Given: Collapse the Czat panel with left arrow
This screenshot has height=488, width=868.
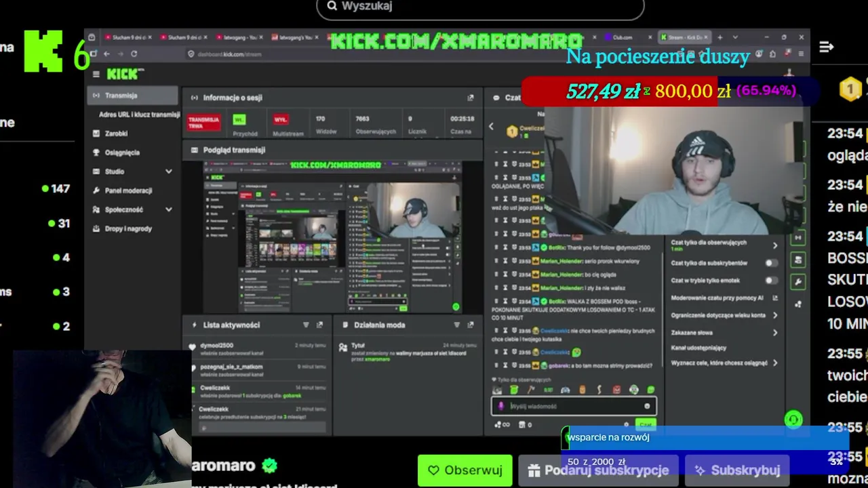Looking at the screenshot, I should [492, 126].
